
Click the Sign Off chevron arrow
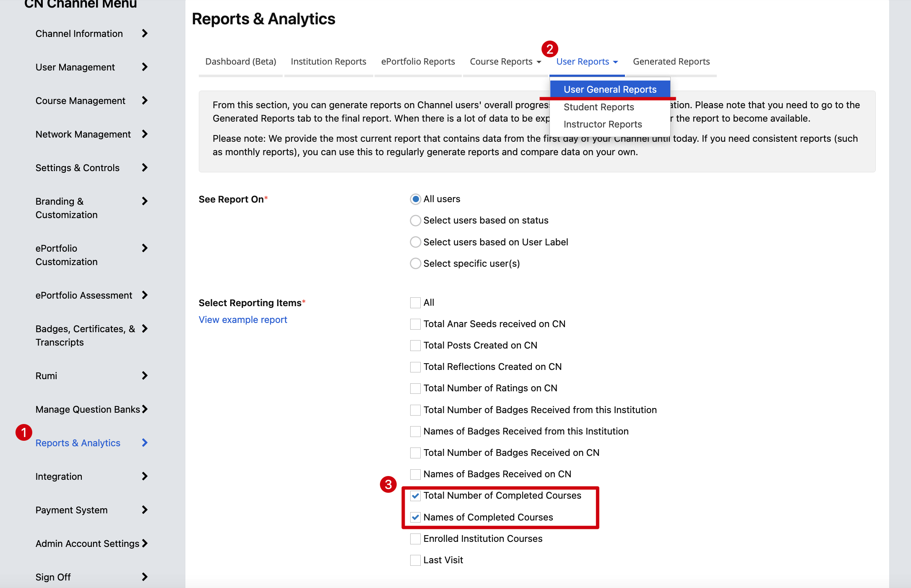(x=145, y=577)
